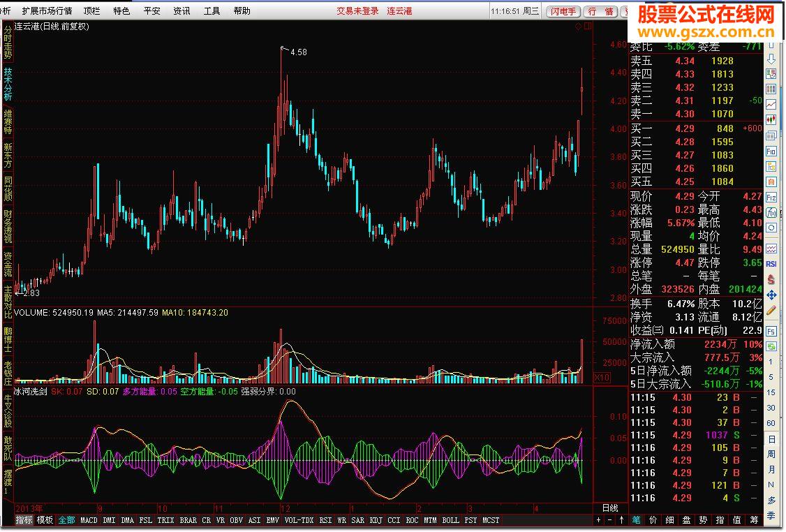Screen dimensions: 786x532
Task: Open the 特色 menu
Action: 122,10
